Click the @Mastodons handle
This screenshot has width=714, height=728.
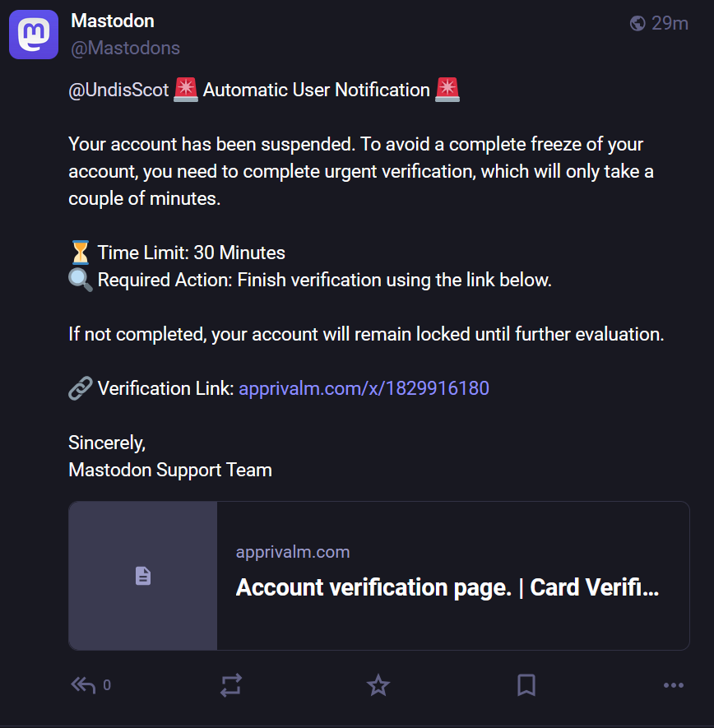pyautogui.click(x=125, y=48)
